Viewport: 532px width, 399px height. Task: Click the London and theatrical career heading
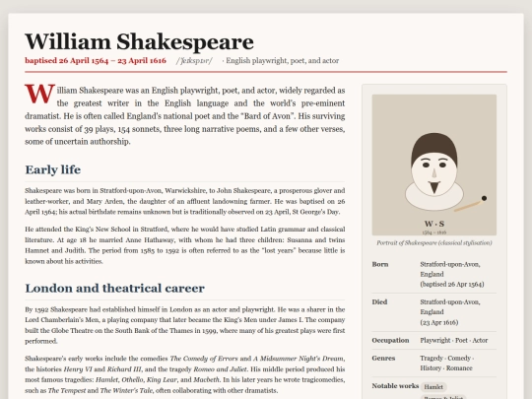click(114, 288)
